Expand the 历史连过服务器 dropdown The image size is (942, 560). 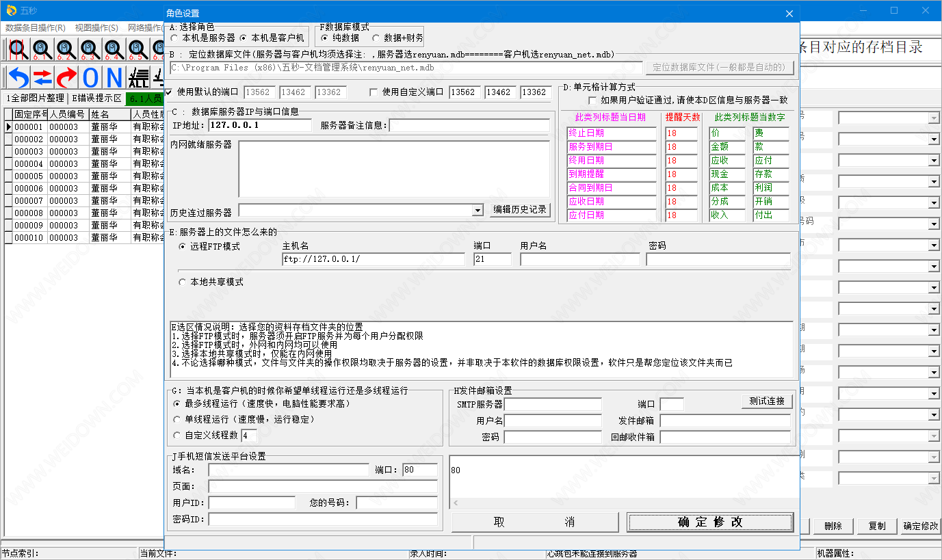tap(478, 211)
